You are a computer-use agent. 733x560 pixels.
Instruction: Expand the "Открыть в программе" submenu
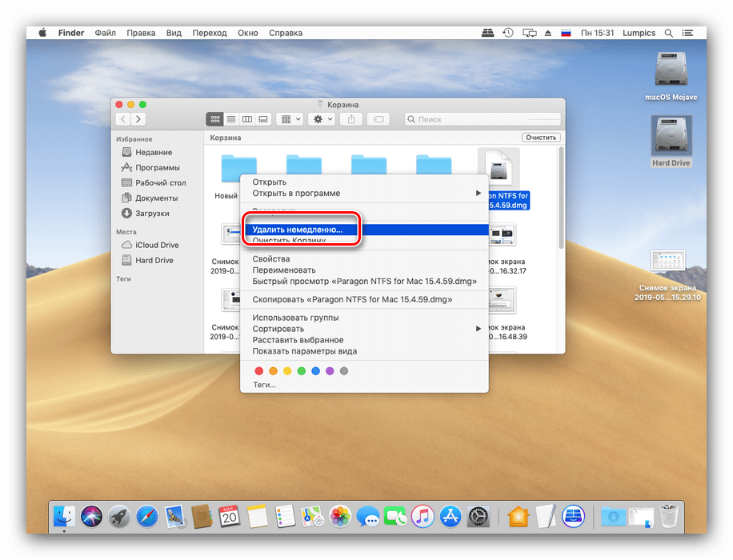click(364, 193)
